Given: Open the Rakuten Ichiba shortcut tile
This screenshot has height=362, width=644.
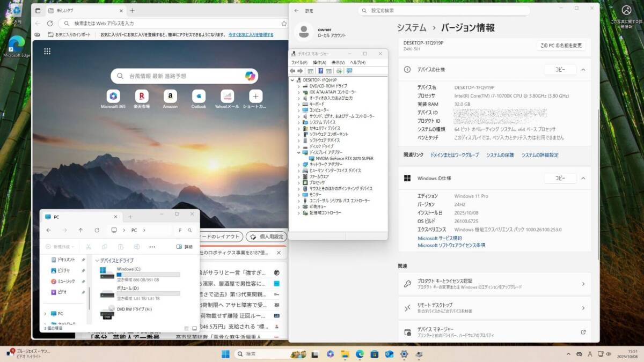Looking at the screenshot, I should coord(142,97).
